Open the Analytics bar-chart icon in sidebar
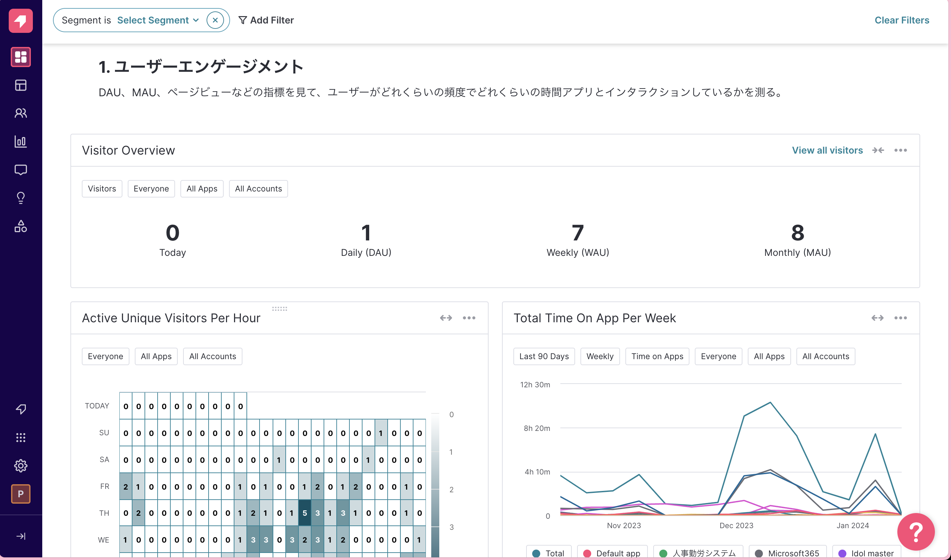Viewport: 951px width, 560px height. point(21,142)
